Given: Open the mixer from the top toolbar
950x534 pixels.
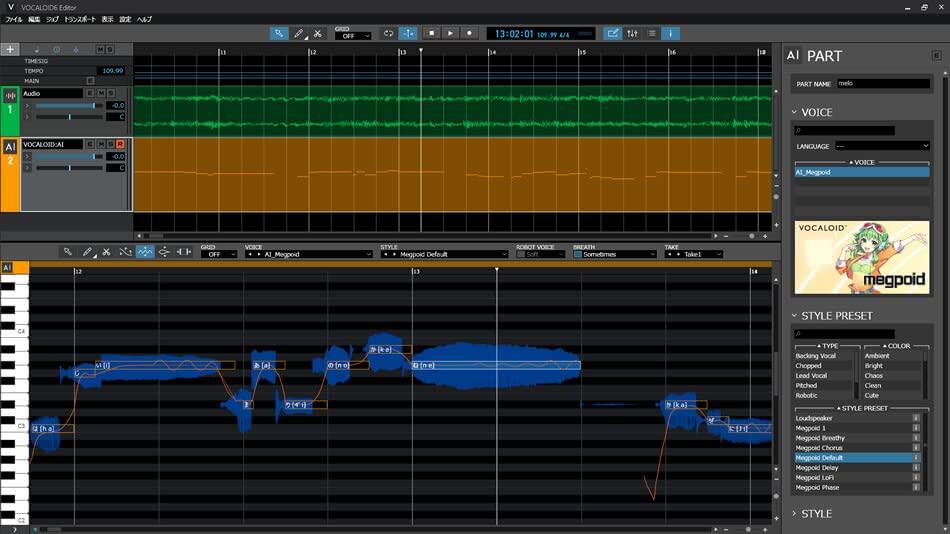Looking at the screenshot, I should [632, 33].
